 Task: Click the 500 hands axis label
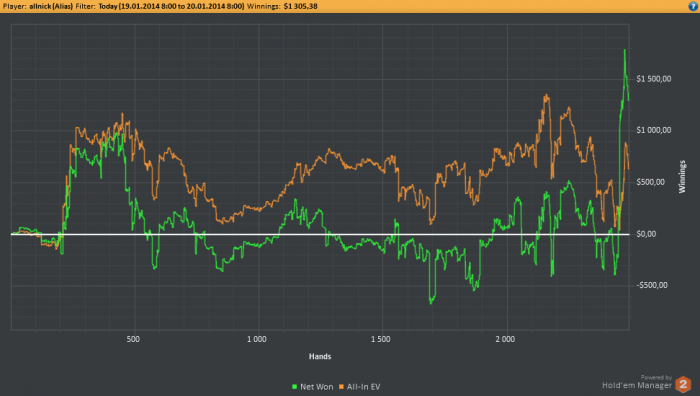click(133, 339)
